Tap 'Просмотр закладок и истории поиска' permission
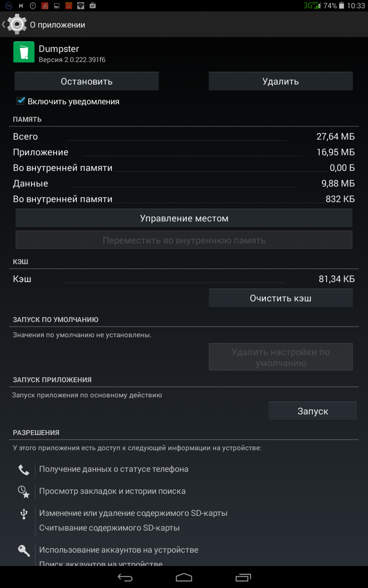 [x=112, y=491]
